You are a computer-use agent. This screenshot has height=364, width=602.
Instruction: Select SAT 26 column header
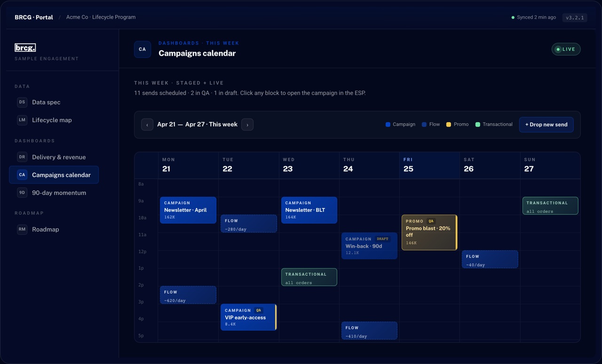[490, 165]
